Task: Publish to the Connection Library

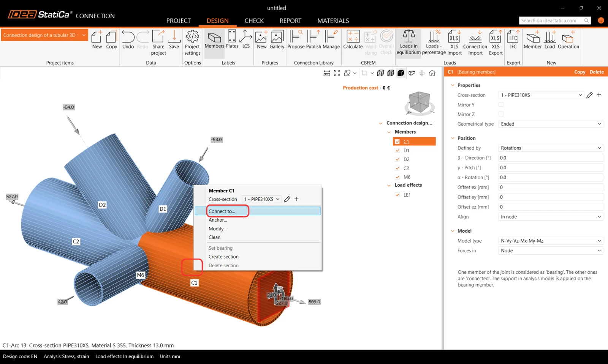Action: (x=313, y=40)
